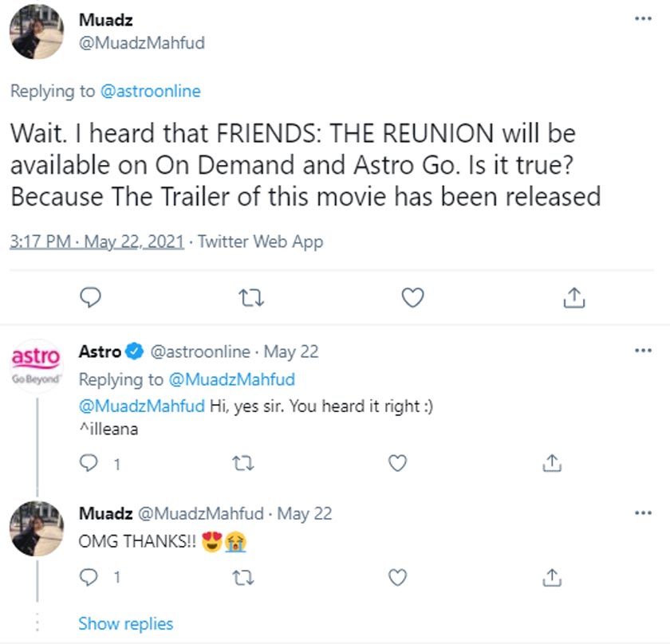Screen dimensions: 670x644
Task: Open more options for the main tweet
Action: [643, 19]
